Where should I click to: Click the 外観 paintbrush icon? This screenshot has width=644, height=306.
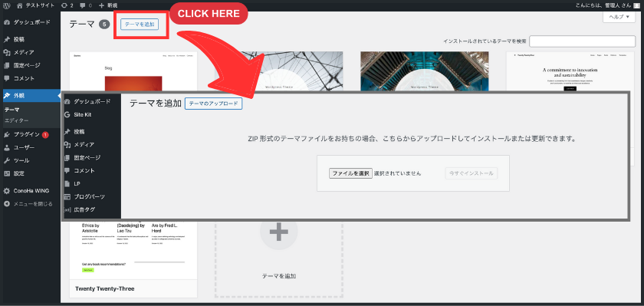click(x=7, y=96)
